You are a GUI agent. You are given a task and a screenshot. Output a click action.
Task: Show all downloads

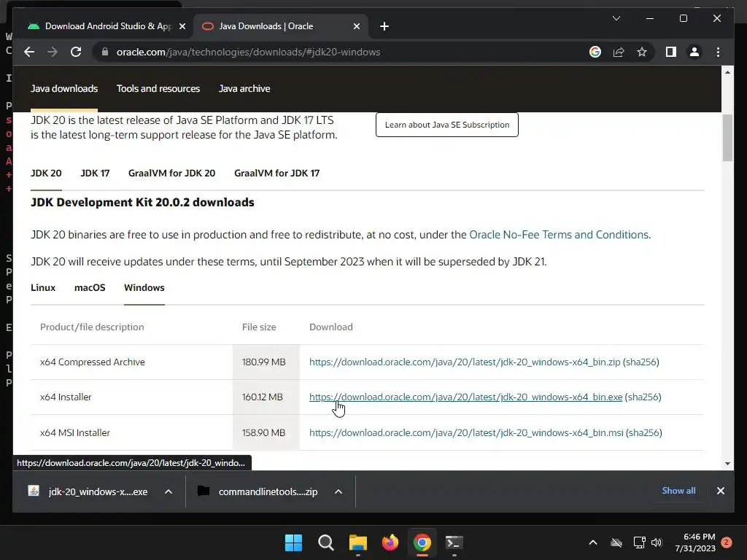tap(678, 491)
